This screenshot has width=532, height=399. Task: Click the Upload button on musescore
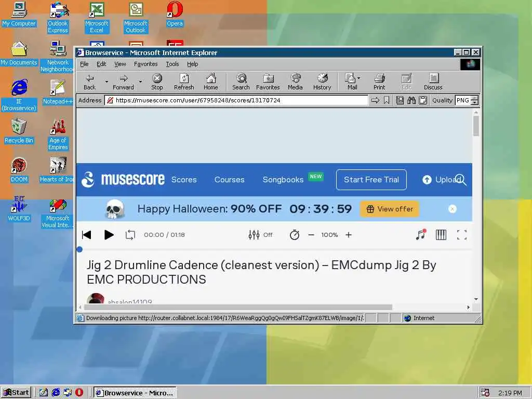coord(442,180)
